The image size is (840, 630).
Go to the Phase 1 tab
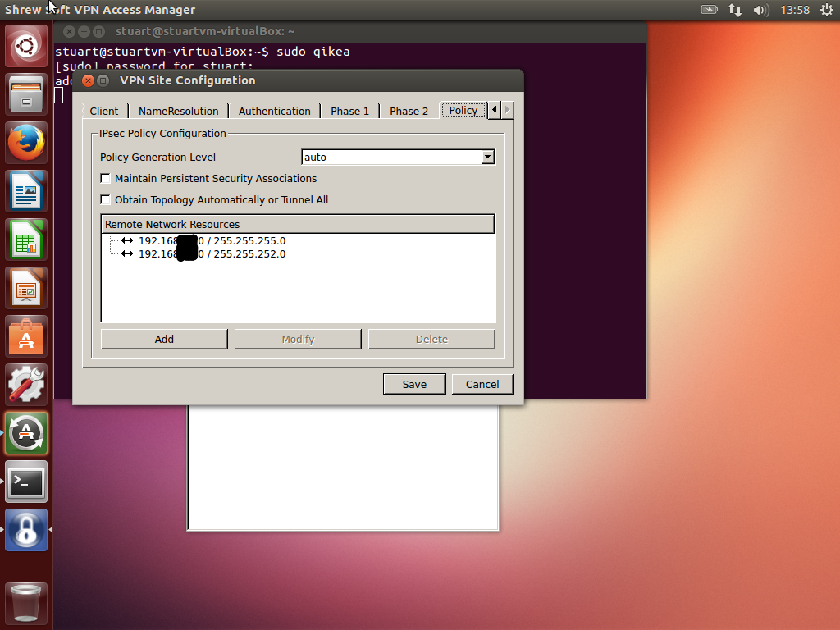(x=349, y=111)
